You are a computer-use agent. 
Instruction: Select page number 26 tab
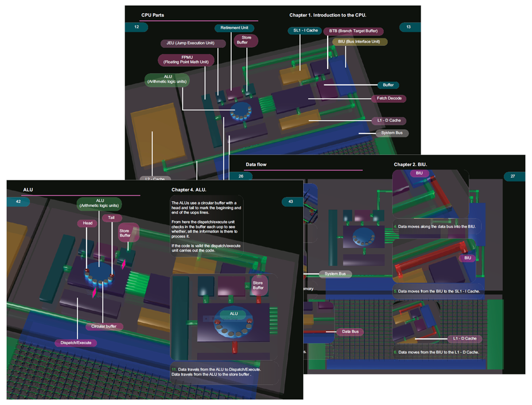pyautogui.click(x=241, y=176)
